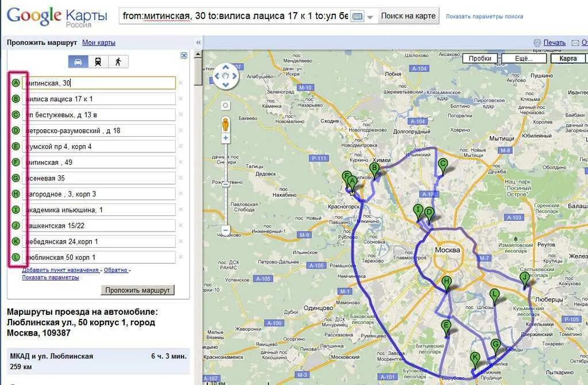The image size is (588, 385).
Task: Collapse the left panel with double-arrow
Action: (198, 43)
